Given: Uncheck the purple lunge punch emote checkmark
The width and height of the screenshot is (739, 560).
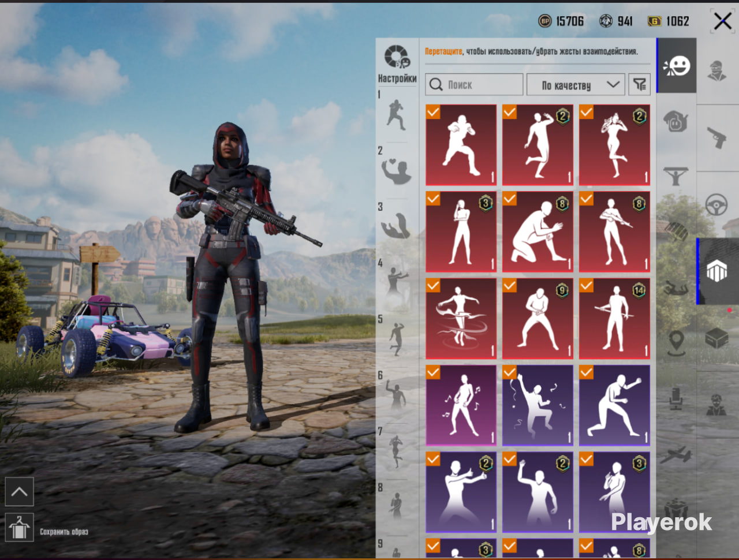Looking at the screenshot, I should pyautogui.click(x=587, y=372).
